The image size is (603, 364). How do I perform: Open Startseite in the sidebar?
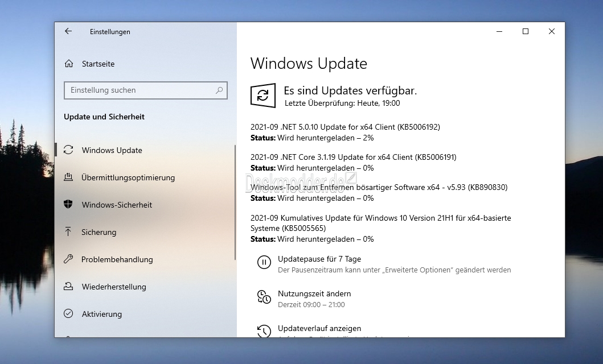[x=98, y=64]
